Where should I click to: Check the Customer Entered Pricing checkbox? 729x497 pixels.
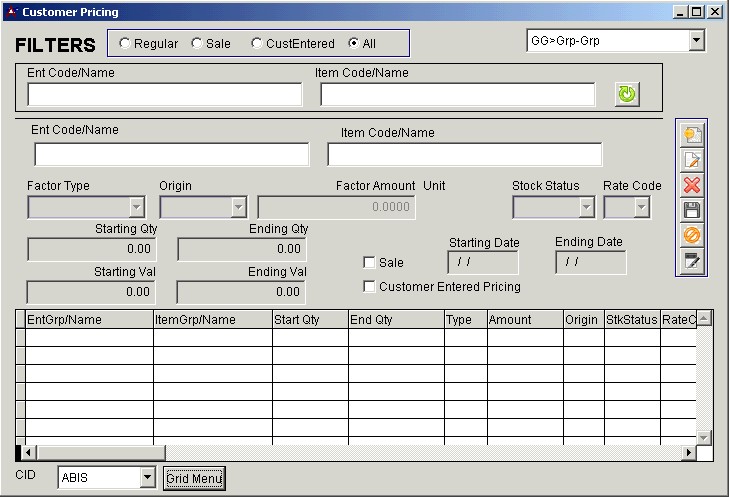[x=370, y=287]
